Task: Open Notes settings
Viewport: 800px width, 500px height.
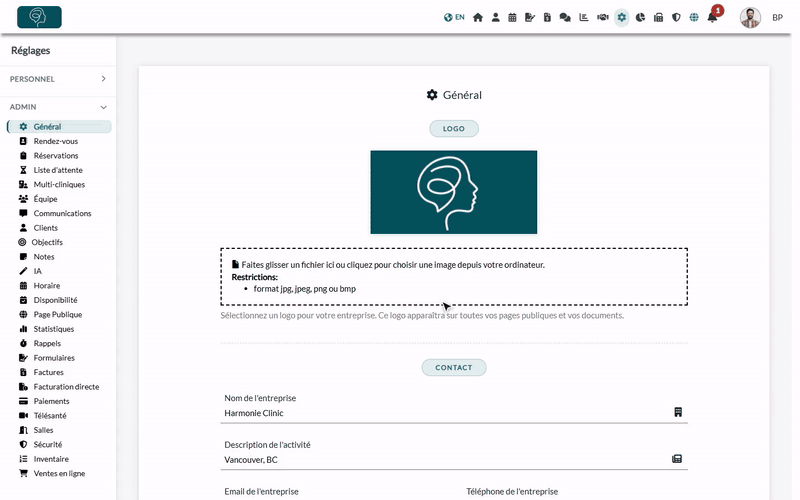Action: 44,257
